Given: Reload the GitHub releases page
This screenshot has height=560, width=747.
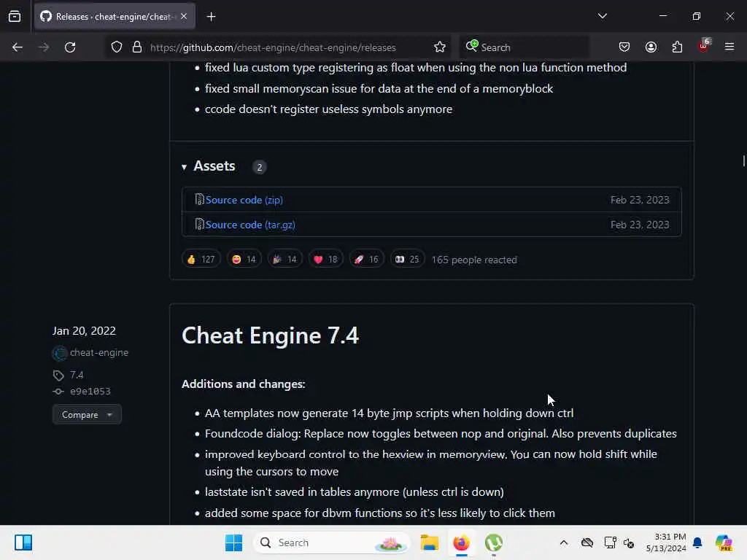Looking at the screenshot, I should point(70,47).
